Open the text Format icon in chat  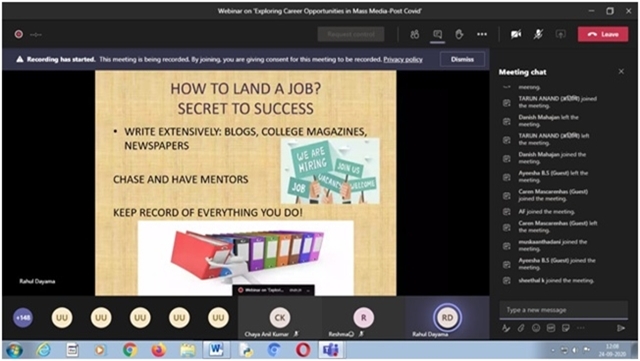tap(506, 328)
